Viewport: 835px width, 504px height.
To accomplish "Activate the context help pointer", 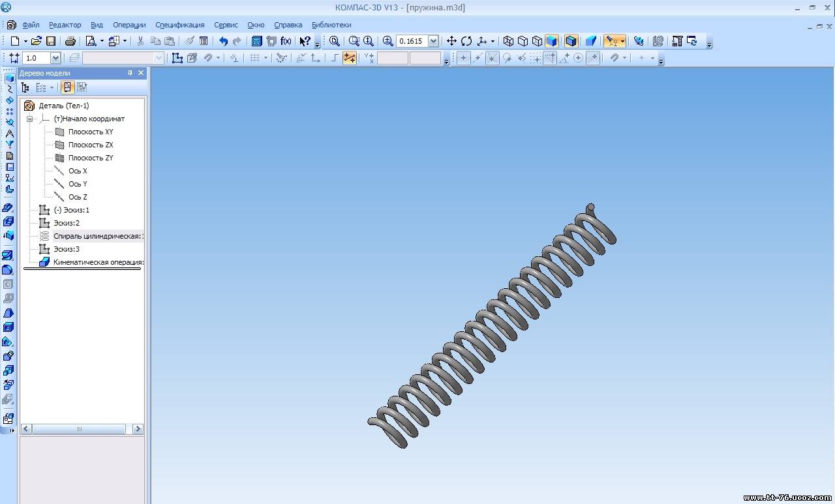I will tap(305, 41).
